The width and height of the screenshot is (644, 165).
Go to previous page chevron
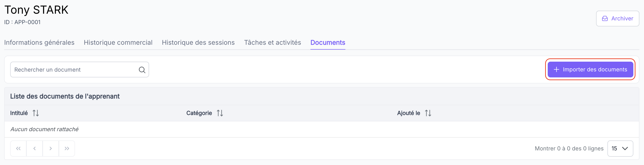point(34,149)
